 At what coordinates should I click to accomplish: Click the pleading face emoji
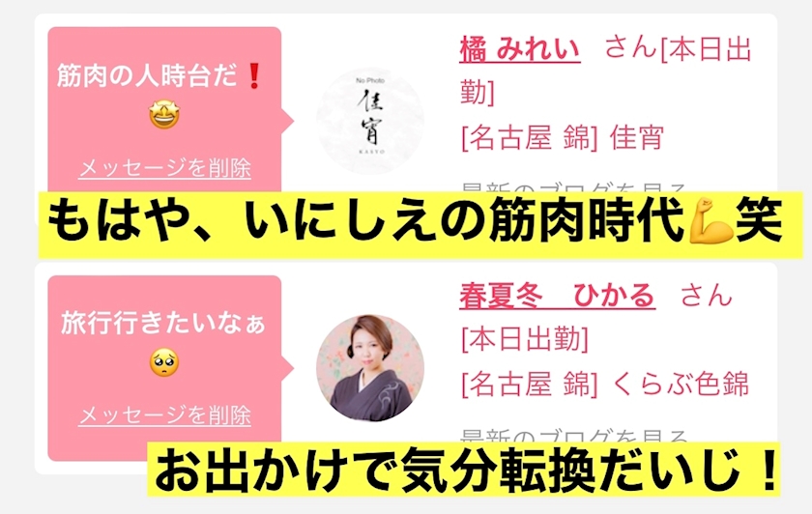164,362
